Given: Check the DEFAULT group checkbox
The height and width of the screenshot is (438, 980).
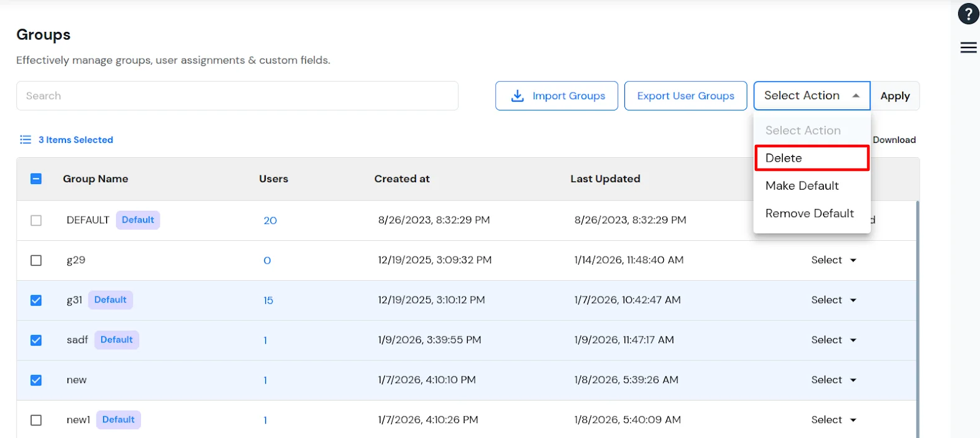Looking at the screenshot, I should click(36, 220).
